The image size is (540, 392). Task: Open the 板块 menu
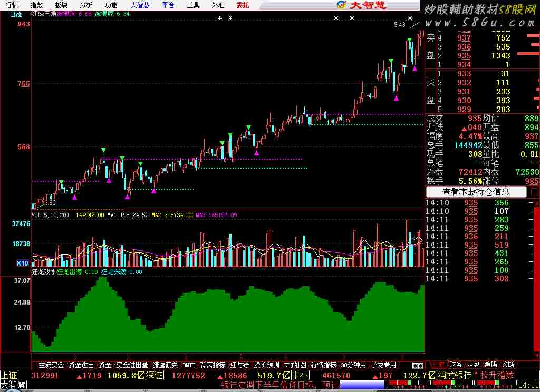[61, 5]
